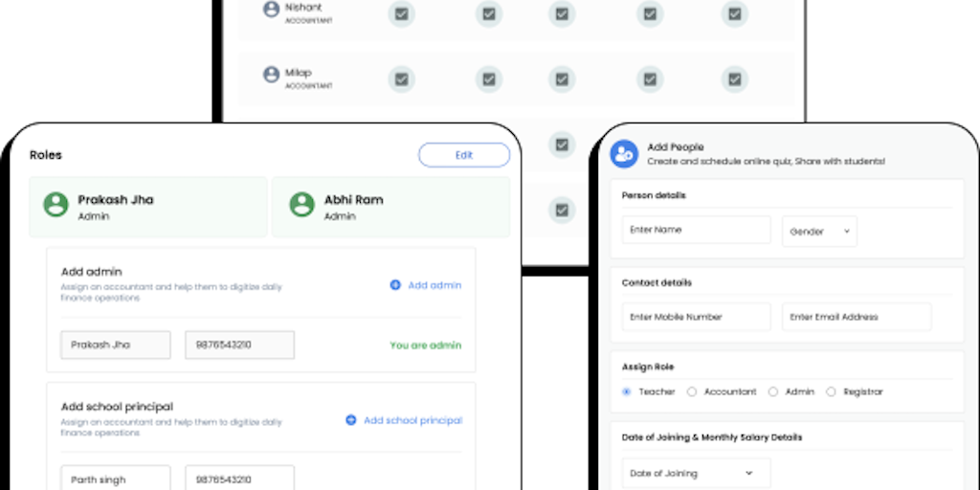
Task: Click the blue Add People header icon
Action: (x=624, y=154)
